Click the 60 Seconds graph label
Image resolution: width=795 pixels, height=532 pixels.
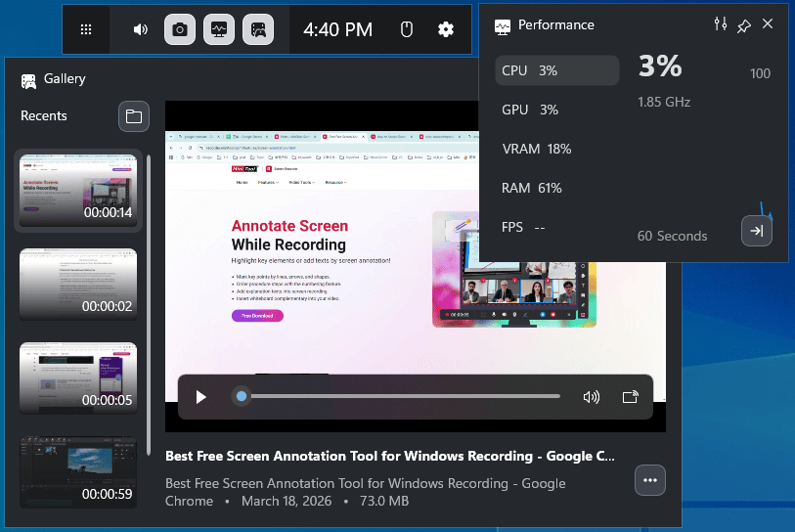coord(672,236)
